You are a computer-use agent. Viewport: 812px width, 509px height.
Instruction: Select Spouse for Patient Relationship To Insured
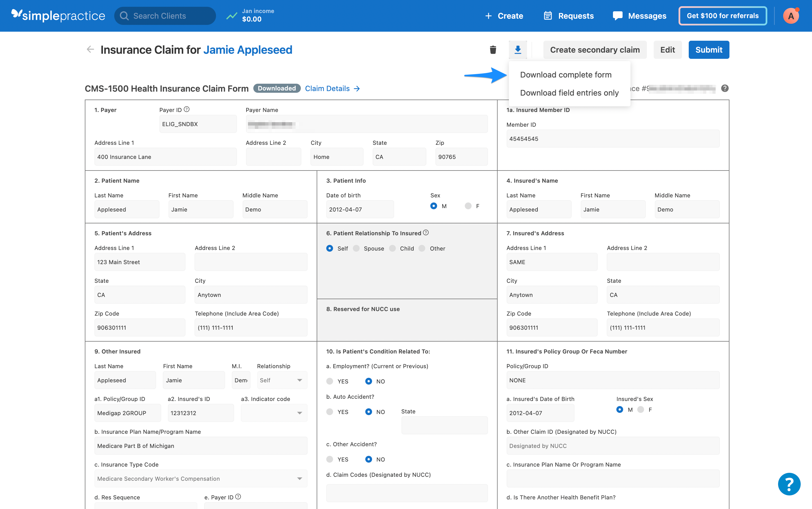356,248
